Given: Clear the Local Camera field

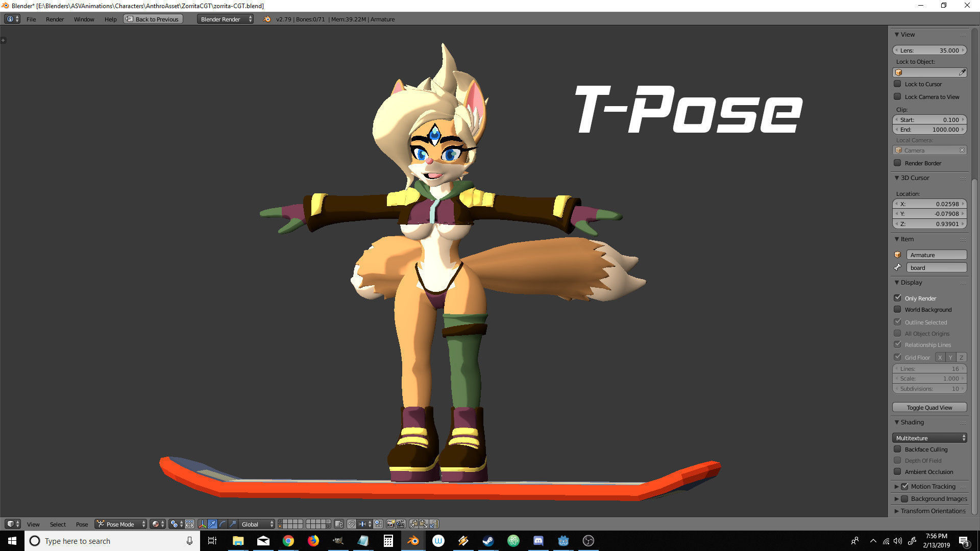Looking at the screenshot, I should (962, 151).
